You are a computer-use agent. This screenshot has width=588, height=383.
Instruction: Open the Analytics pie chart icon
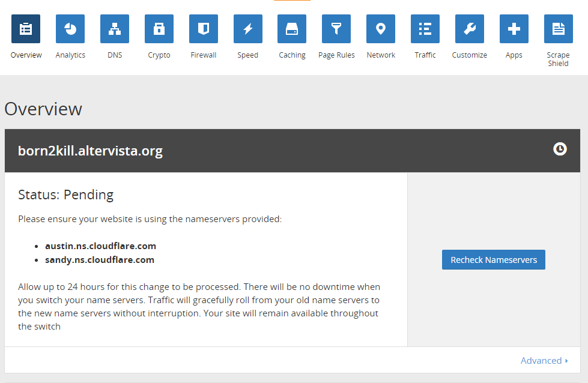pyautogui.click(x=70, y=29)
